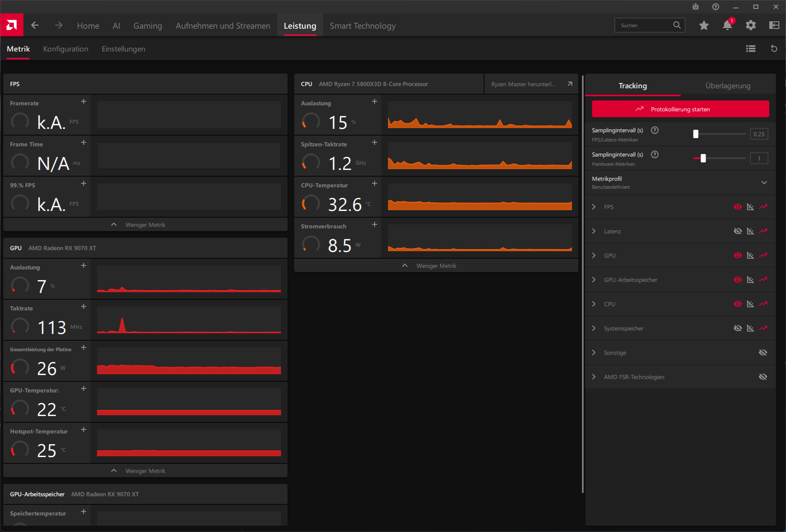Click the reset metrics arrow icon
The height and width of the screenshot is (532, 786).
point(774,49)
